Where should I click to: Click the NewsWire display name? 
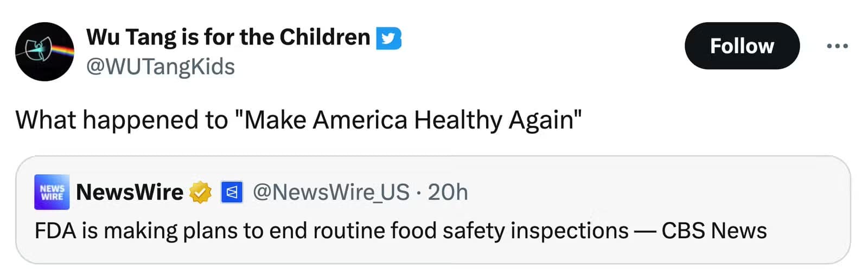click(130, 192)
